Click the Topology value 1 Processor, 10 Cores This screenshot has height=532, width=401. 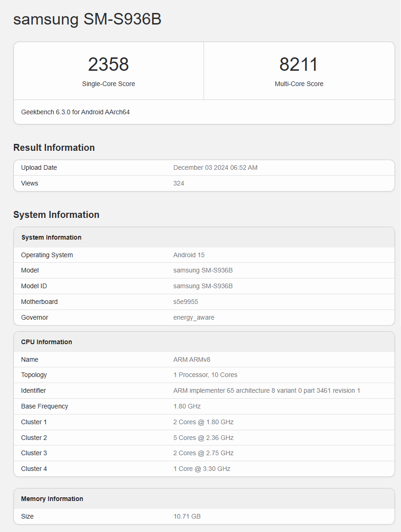pyautogui.click(x=205, y=375)
